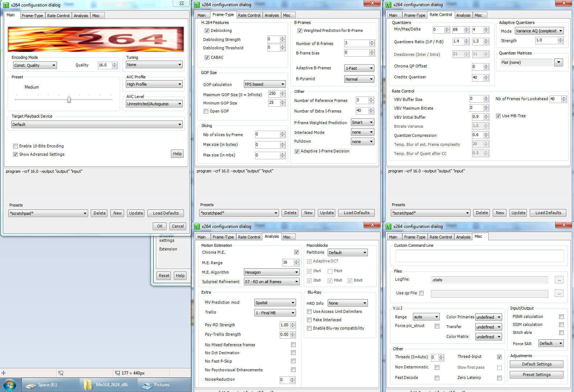The width and height of the screenshot is (574, 392).
Task: Click the Psy-RD Strength value field
Action: click(285, 325)
